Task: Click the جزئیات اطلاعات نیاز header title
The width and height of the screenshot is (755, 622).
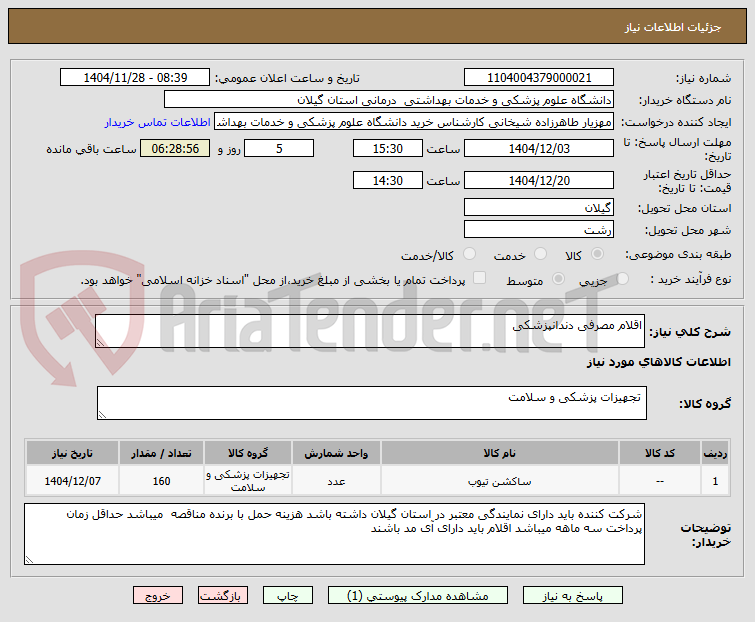Action: [673, 27]
